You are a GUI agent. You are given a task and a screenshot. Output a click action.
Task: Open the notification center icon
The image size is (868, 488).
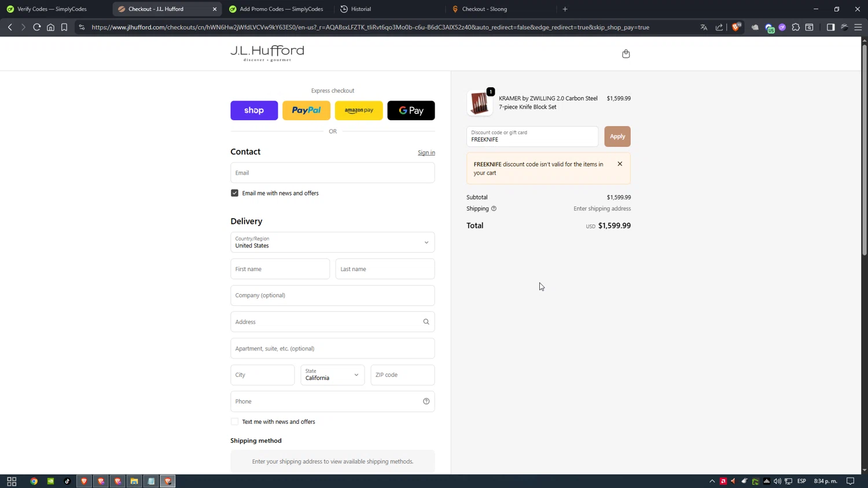click(x=850, y=481)
